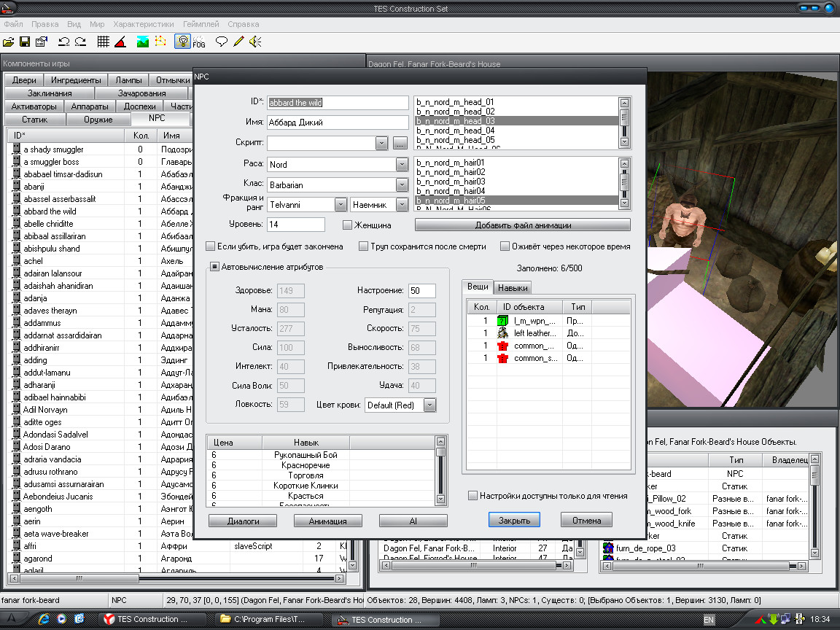Check the Женщина checkbox

point(348,225)
